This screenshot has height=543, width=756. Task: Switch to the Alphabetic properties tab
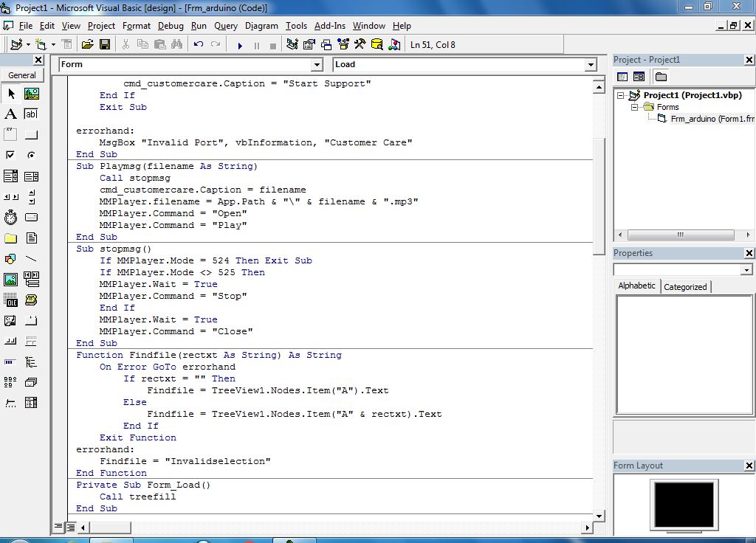coord(636,286)
